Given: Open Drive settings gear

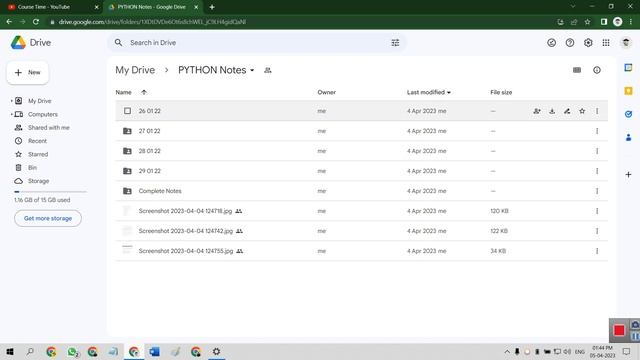Looking at the screenshot, I should pyautogui.click(x=588, y=42).
